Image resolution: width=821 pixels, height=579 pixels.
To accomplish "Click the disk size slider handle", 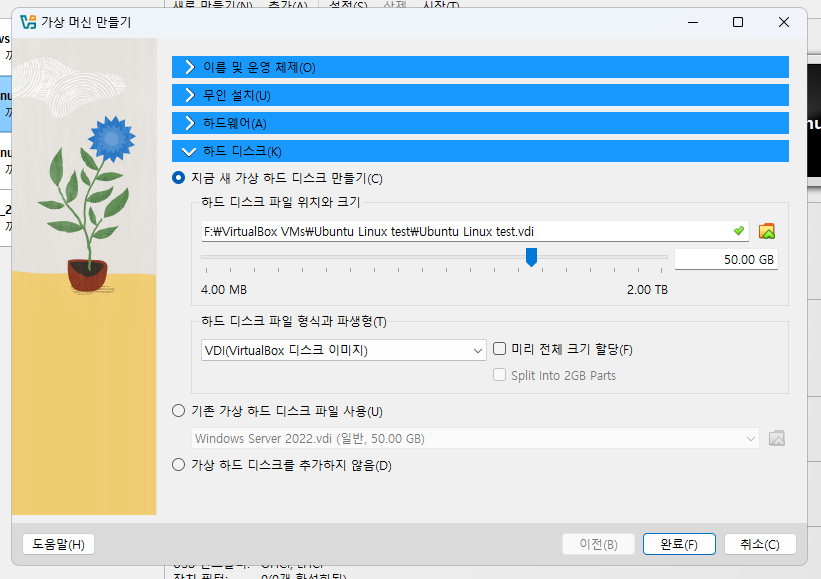I will [x=531, y=257].
